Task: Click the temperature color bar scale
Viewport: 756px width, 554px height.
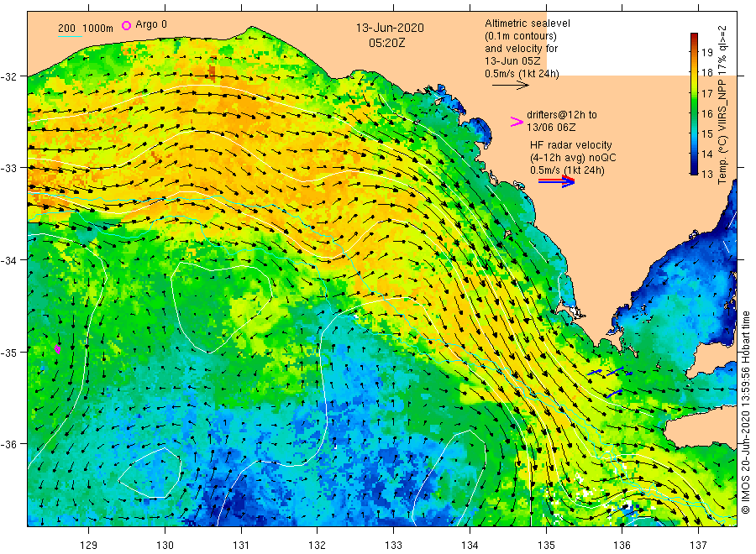Action: (694, 103)
